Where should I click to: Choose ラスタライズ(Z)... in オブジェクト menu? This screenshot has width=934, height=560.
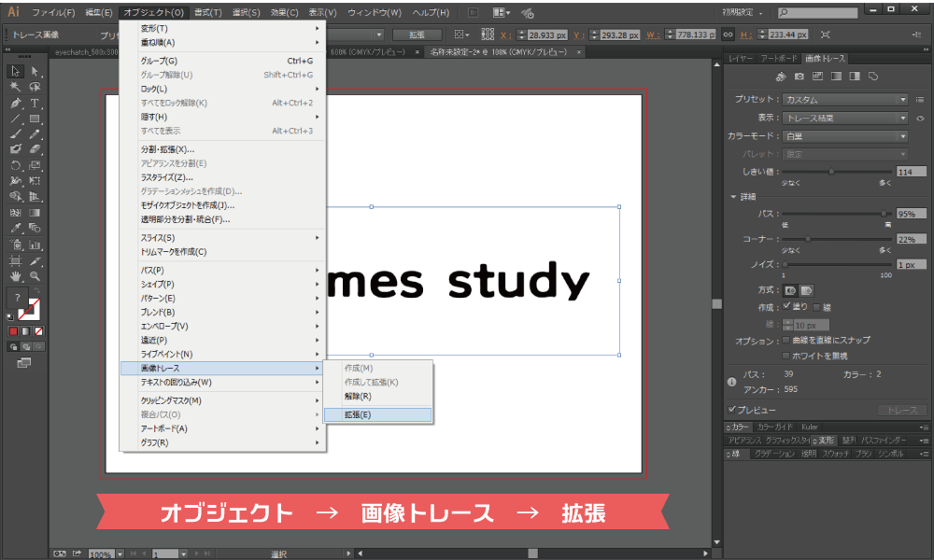[223, 177]
